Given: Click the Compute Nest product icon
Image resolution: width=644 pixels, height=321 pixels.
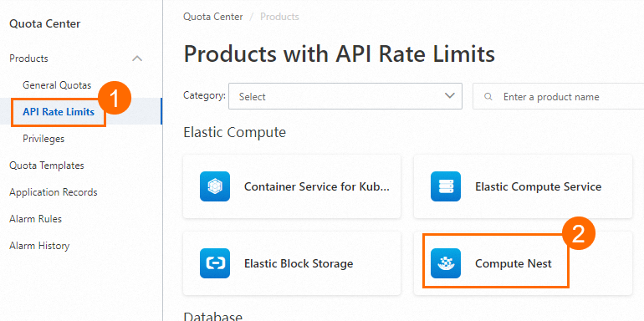Looking at the screenshot, I should [x=446, y=263].
